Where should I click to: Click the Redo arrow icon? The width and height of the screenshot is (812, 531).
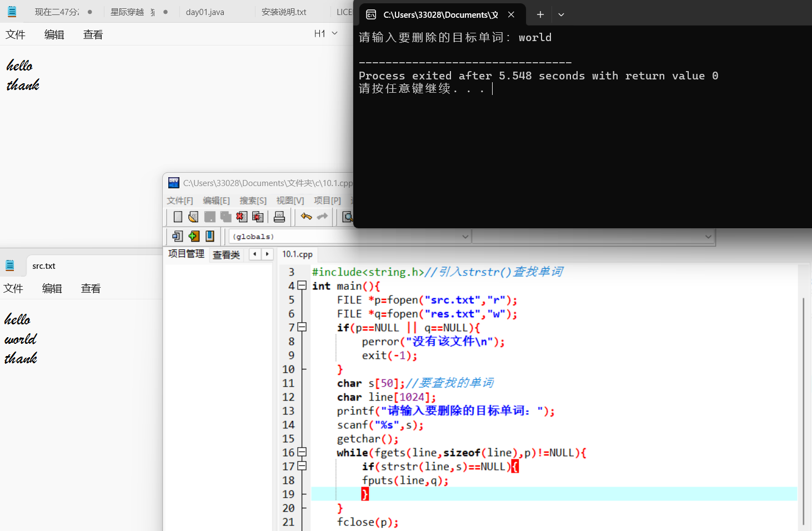(323, 217)
